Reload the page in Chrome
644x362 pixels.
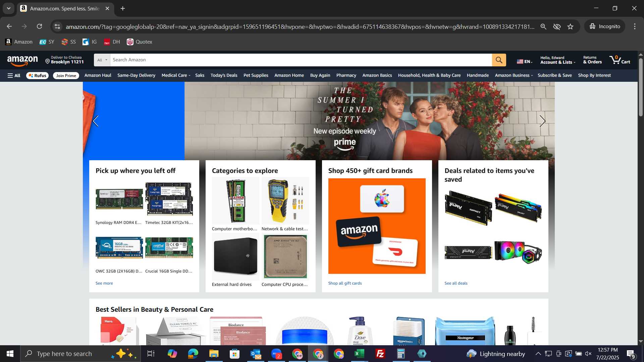click(40, 26)
